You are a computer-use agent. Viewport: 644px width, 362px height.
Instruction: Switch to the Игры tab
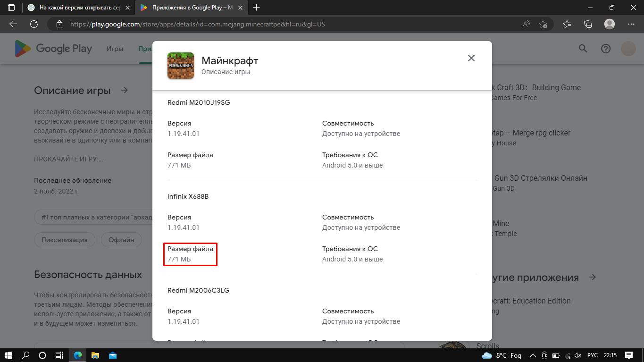coord(115,49)
